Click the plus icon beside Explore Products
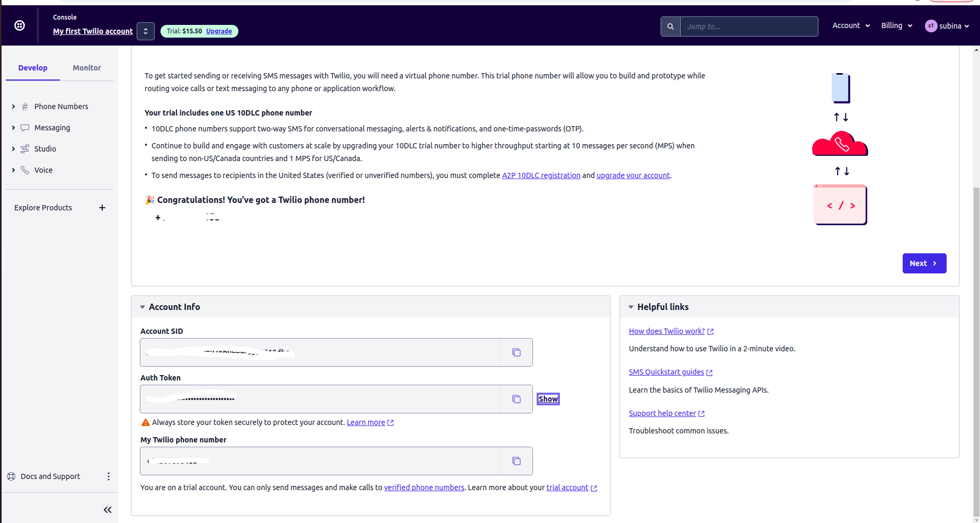 click(102, 208)
